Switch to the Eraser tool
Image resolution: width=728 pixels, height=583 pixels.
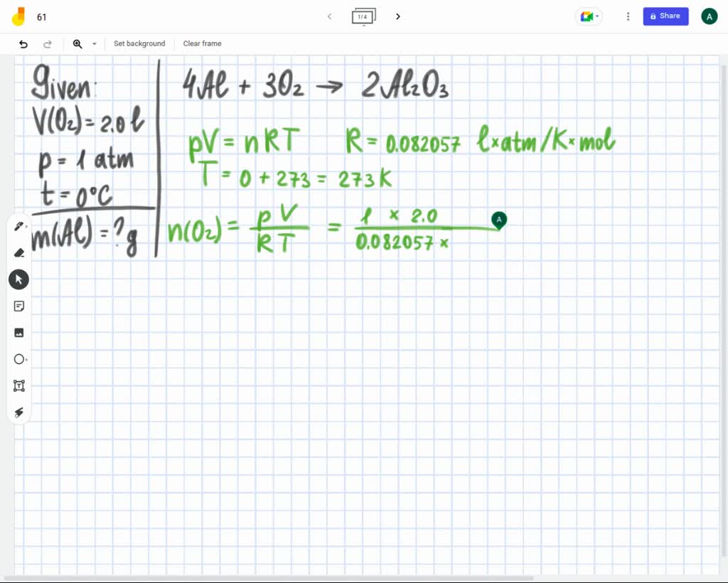[18, 252]
